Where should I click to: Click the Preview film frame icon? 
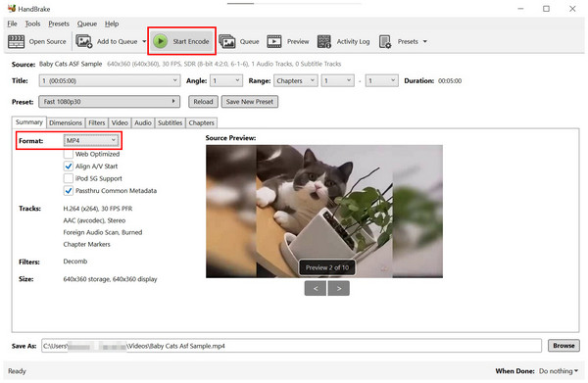coord(274,41)
